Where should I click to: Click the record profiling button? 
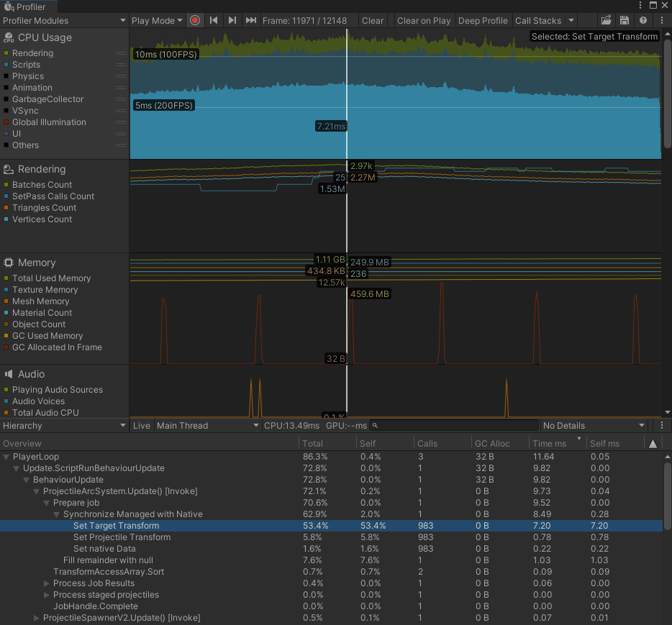[195, 21]
